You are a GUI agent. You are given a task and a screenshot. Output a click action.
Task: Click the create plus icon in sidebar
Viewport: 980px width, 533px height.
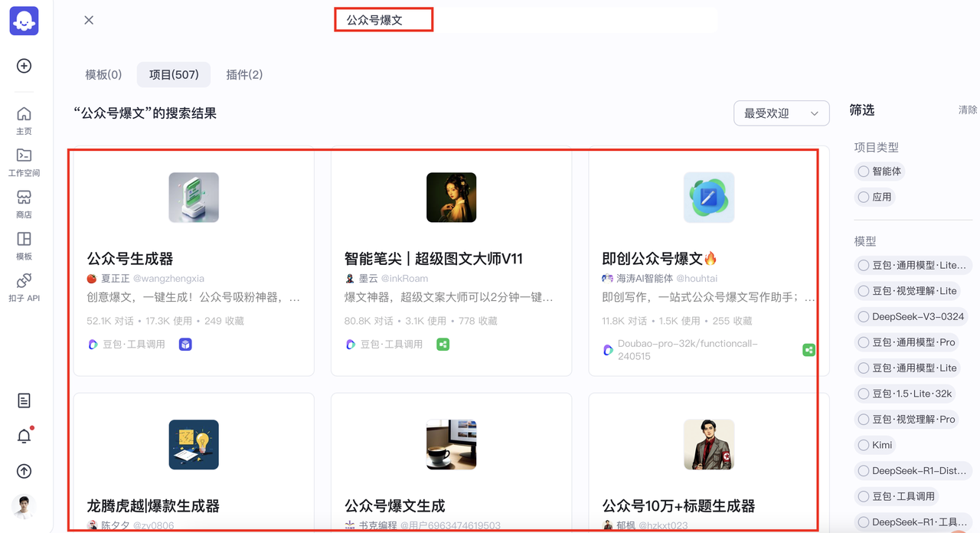coord(24,66)
